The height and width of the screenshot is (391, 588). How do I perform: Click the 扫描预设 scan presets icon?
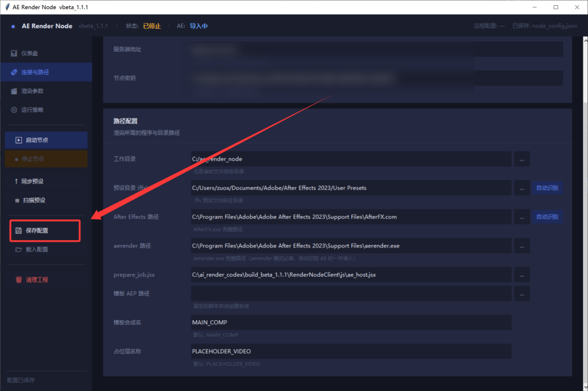click(x=17, y=200)
